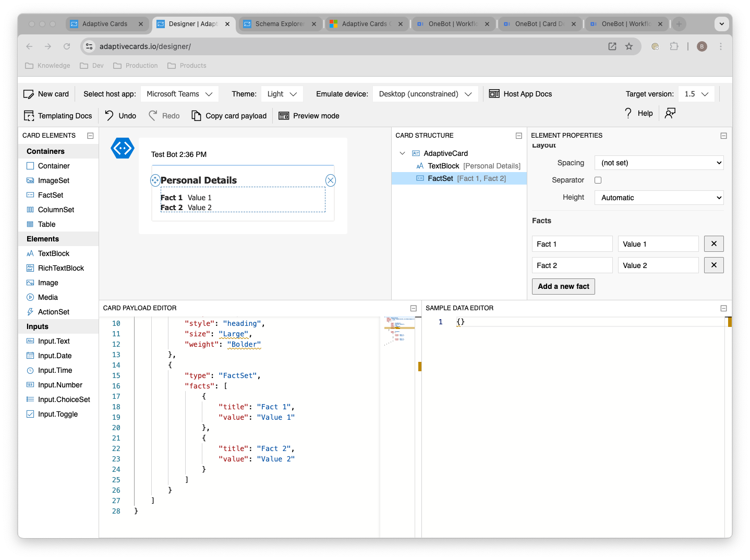This screenshot has height=560, width=750.
Task: Bookmark this page with the star icon
Action: [x=629, y=46]
